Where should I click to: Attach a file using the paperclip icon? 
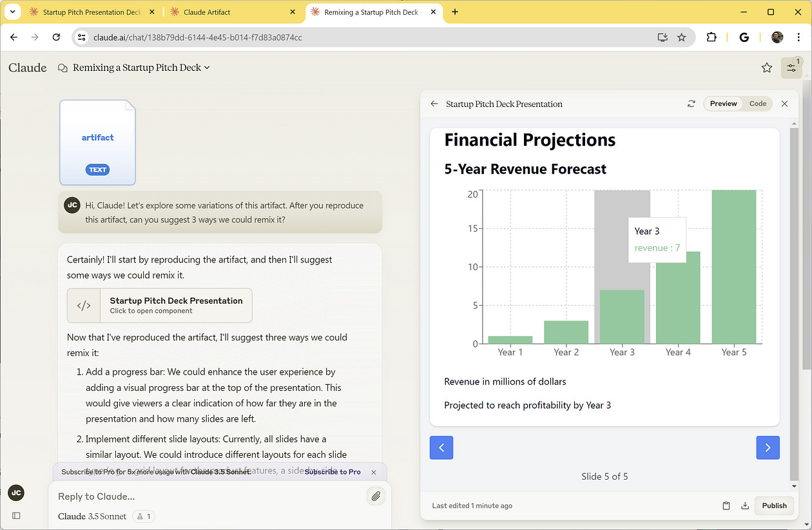[x=376, y=496]
